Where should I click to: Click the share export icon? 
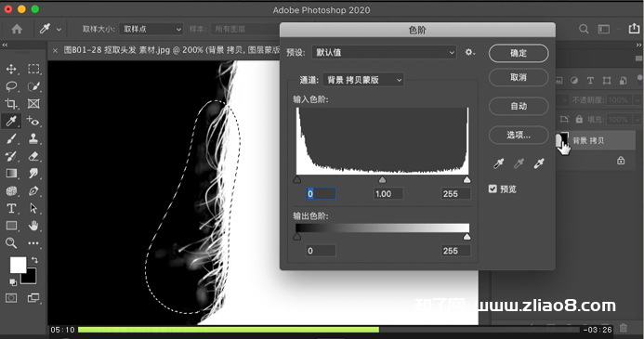pyautogui.click(x=634, y=29)
